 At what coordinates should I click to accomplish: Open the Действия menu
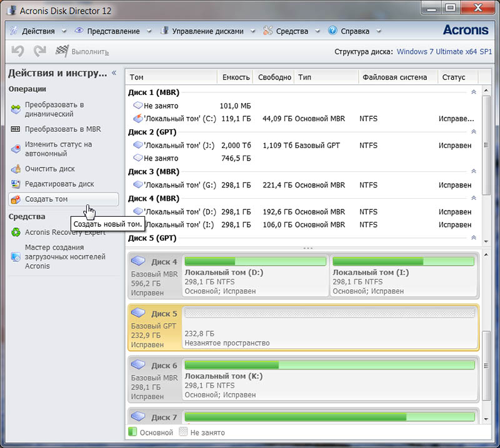pyautogui.click(x=38, y=31)
